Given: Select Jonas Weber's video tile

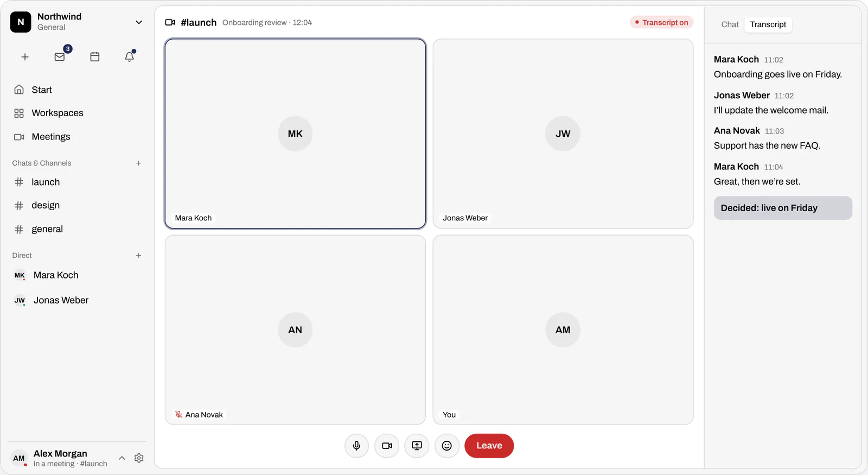Looking at the screenshot, I should 563,134.
